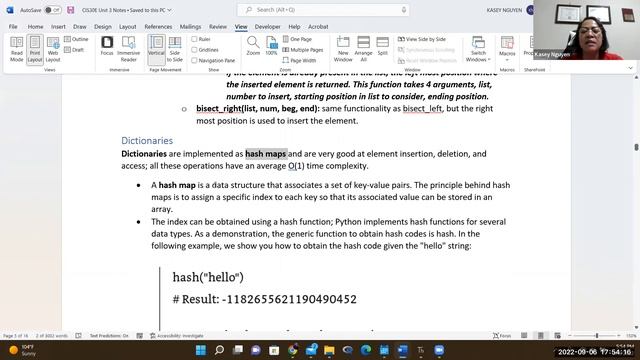640x360 pixels.
Task: Click Read Mode icon in status bar
Action: point(524,336)
